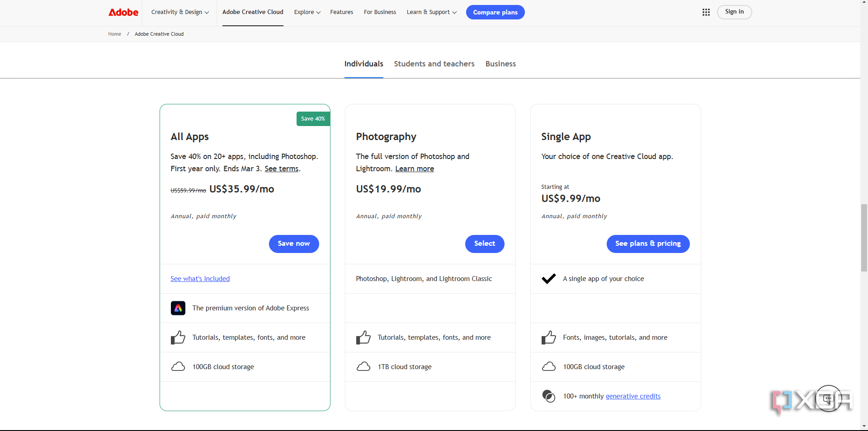Open See what's included link
Image resolution: width=868 pixels, height=431 pixels.
pyautogui.click(x=200, y=279)
